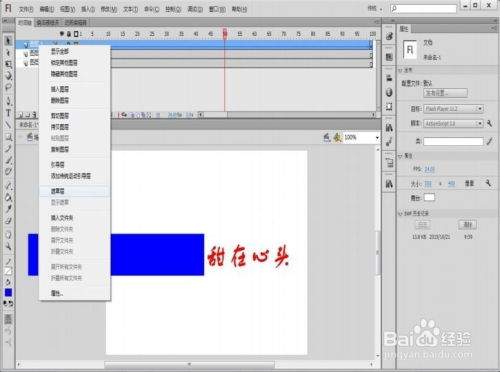Open the stage color swatch in Properties

(429, 198)
